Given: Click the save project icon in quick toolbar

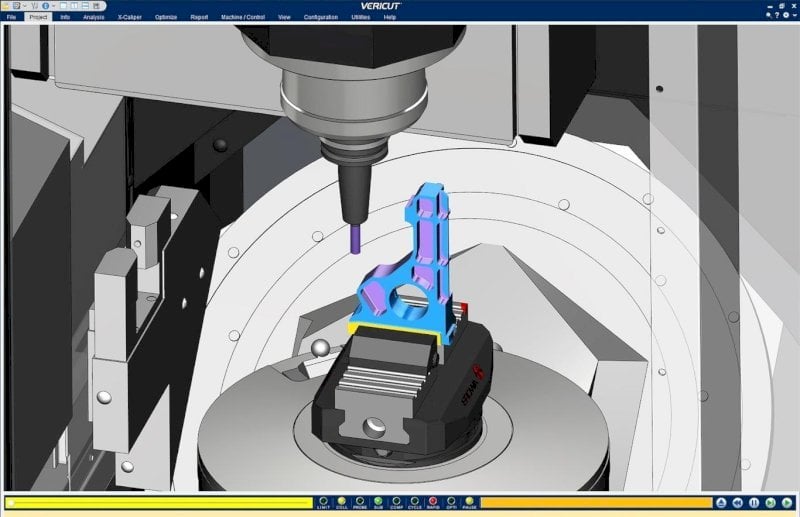Looking at the screenshot, I should pos(16,6).
